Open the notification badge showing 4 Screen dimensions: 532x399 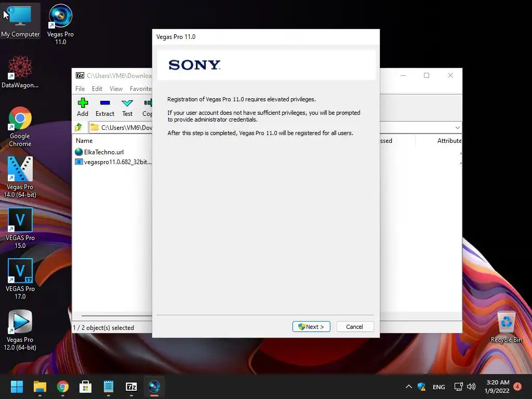pyautogui.click(x=517, y=386)
